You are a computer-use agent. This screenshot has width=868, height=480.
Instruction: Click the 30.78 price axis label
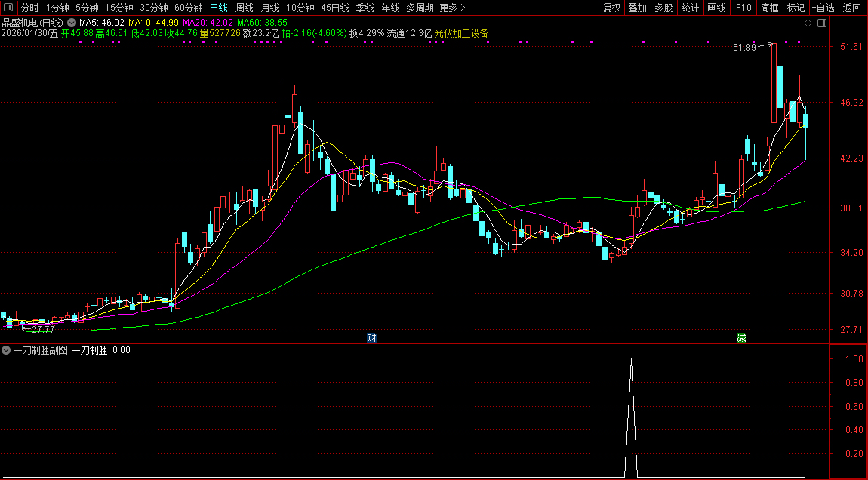[851, 294]
